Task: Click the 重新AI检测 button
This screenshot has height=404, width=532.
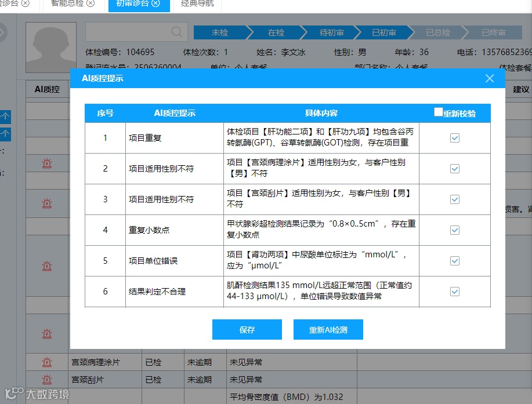Action: [328, 329]
